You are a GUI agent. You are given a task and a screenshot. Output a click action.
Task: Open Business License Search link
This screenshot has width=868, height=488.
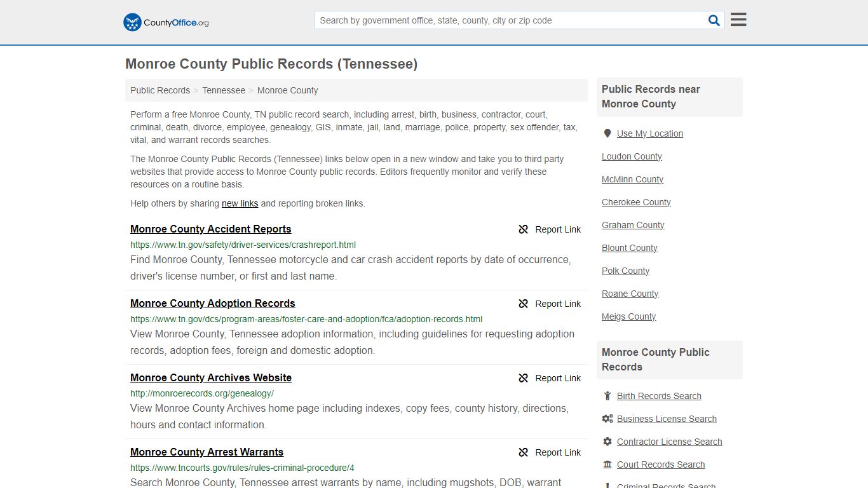click(x=667, y=419)
